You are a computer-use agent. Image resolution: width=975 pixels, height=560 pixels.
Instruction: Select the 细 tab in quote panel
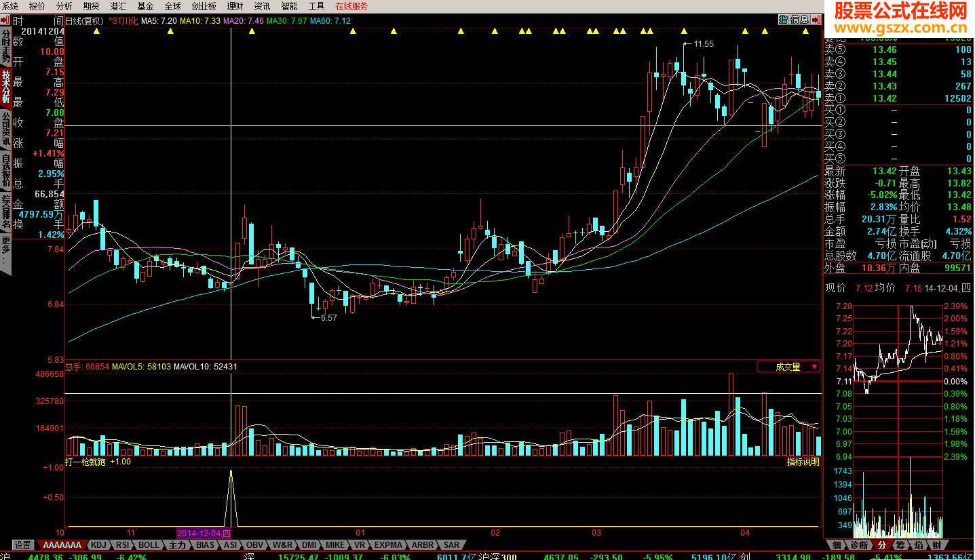click(837, 544)
